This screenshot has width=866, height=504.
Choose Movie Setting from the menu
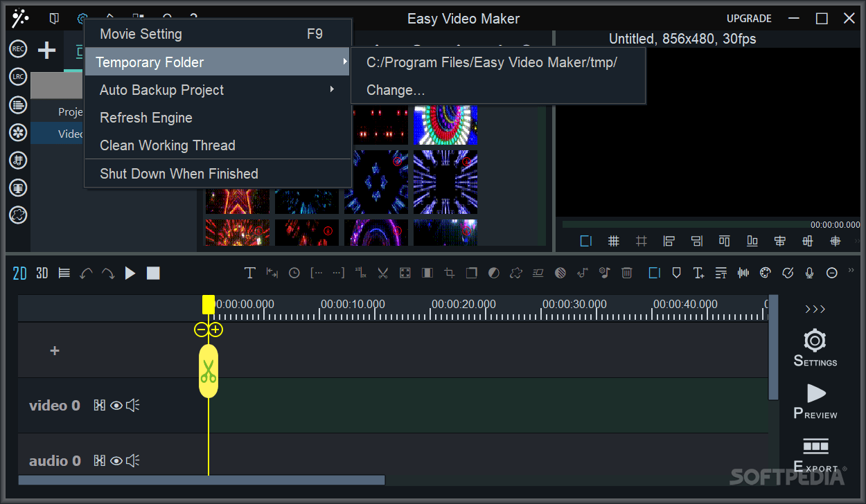pyautogui.click(x=218, y=34)
